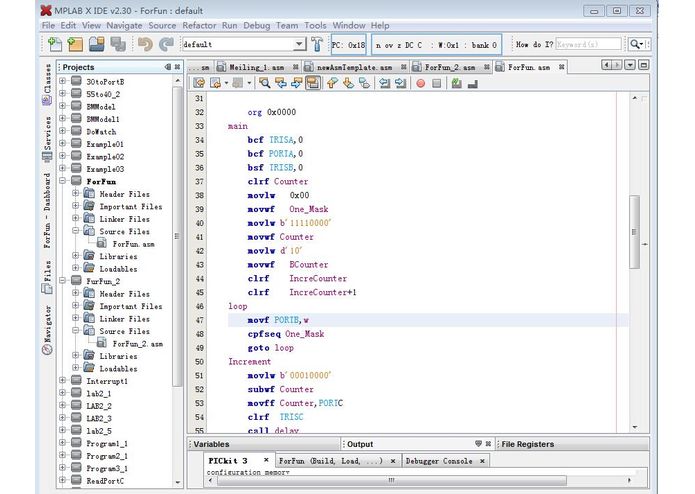Select the Debugger Console output tab
The width and height of the screenshot is (695, 494).
pos(439,461)
